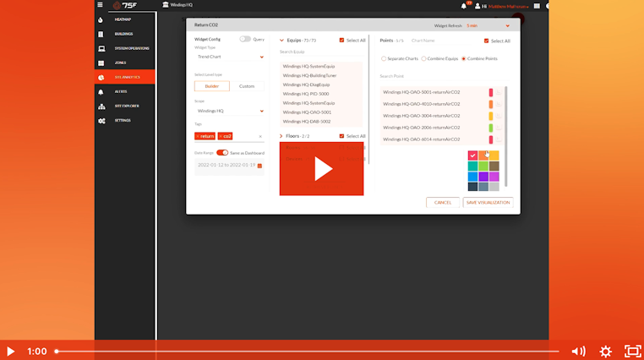This screenshot has width=644, height=360.
Task: Click the Site Explorer hierarchy icon
Action: click(x=101, y=106)
